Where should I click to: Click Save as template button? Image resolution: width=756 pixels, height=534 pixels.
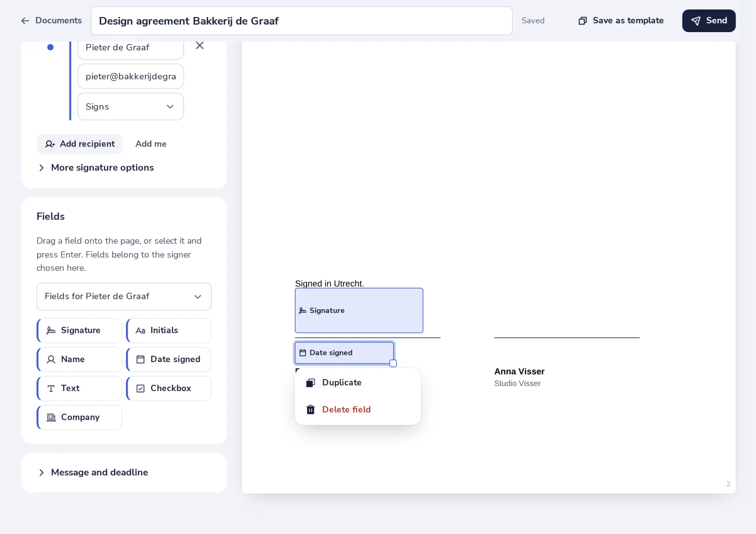(x=621, y=20)
